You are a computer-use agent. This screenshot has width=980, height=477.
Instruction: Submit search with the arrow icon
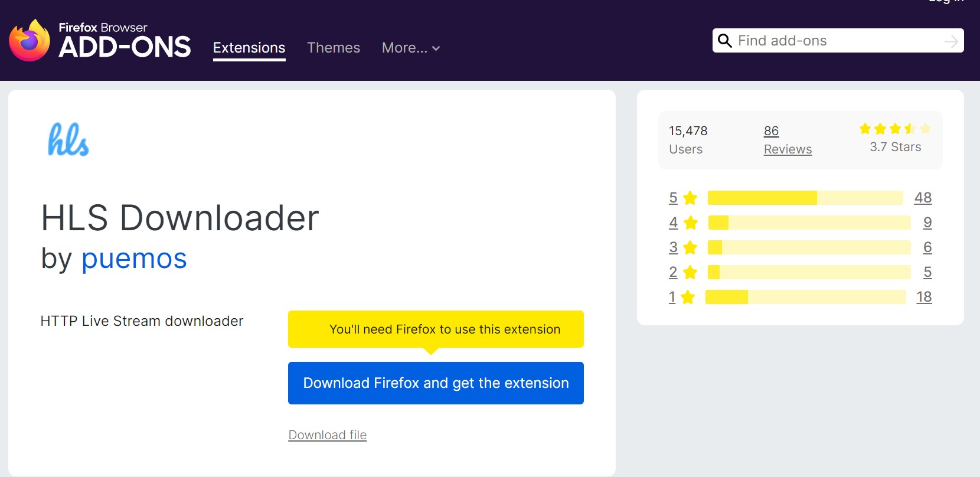(951, 41)
